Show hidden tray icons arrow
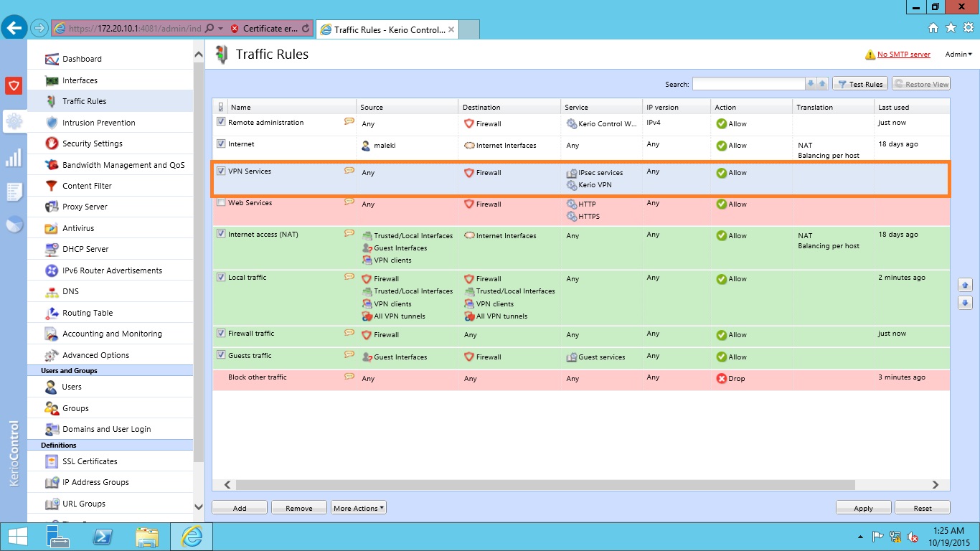980x551 pixels. pyautogui.click(x=861, y=537)
